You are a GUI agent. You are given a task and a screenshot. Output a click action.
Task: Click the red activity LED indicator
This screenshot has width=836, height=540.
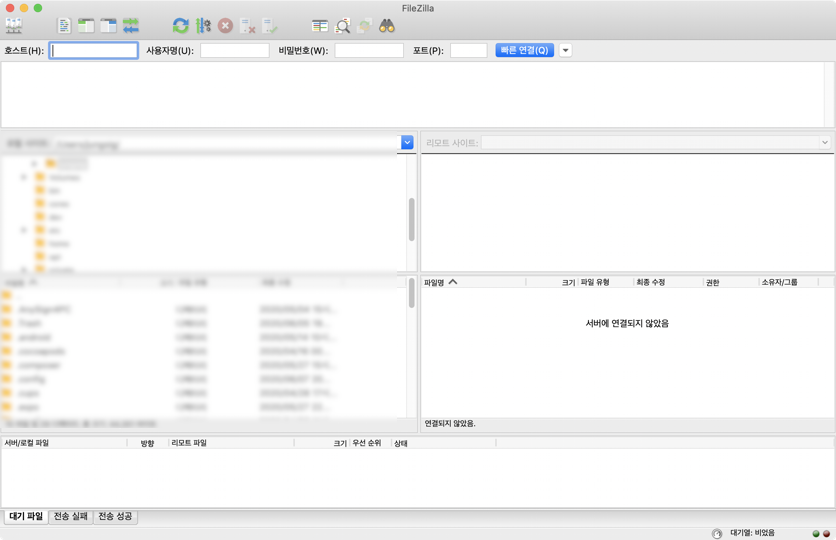(x=826, y=533)
